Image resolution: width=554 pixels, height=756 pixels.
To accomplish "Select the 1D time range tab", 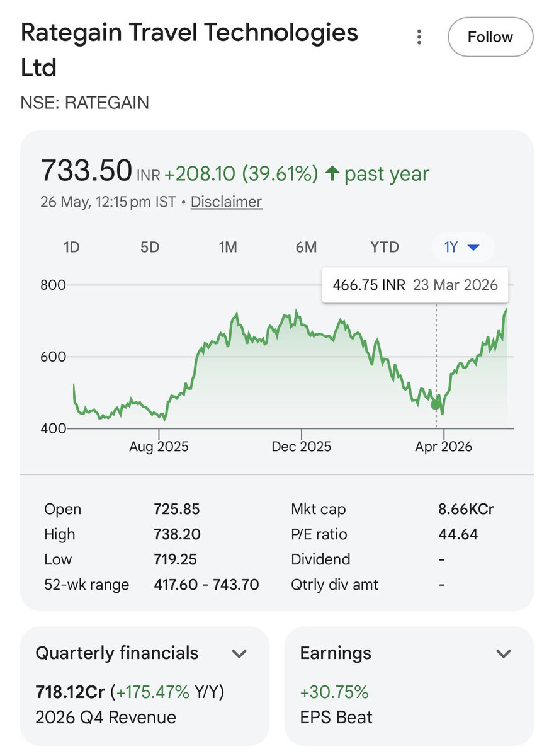I will click(x=72, y=247).
